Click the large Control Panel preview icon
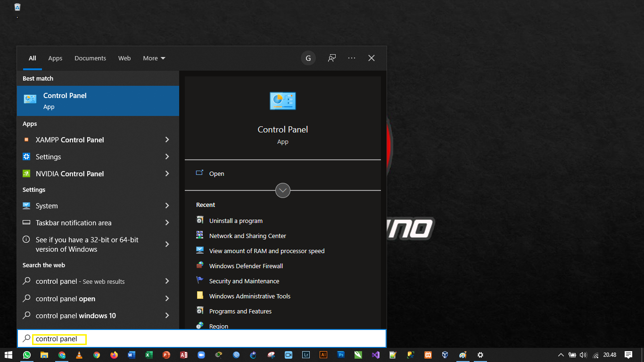This screenshot has width=644, height=362. click(283, 101)
